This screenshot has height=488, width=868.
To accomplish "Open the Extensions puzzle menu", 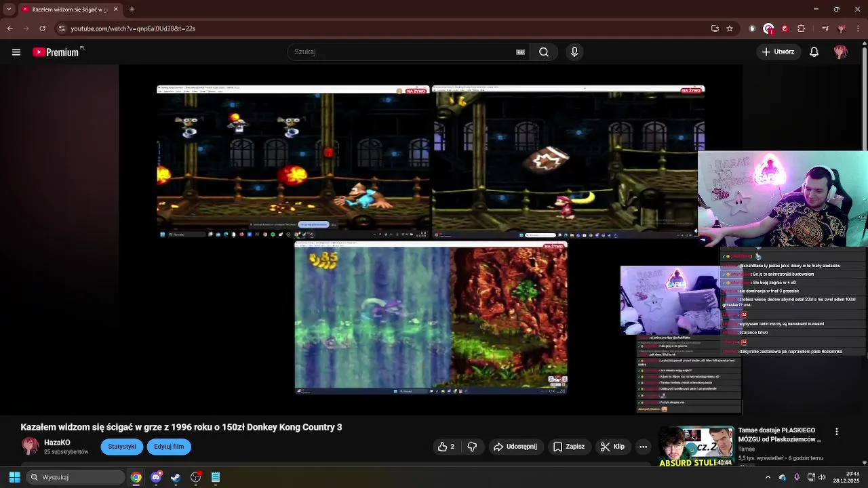I will (802, 28).
